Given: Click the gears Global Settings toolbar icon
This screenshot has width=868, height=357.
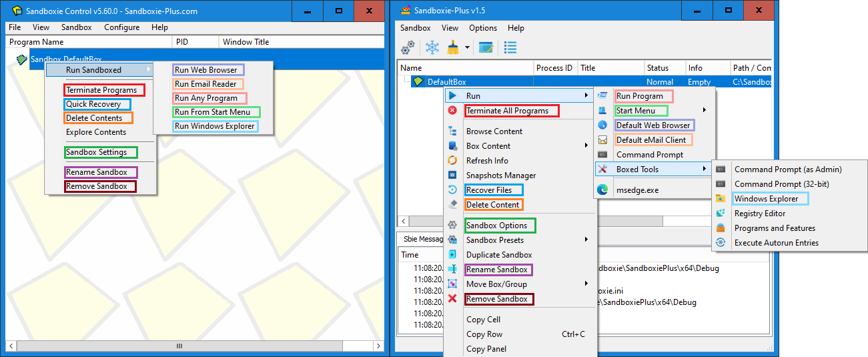Looking at the screenshot, I should pyautogui.click(x=408, y=47).
